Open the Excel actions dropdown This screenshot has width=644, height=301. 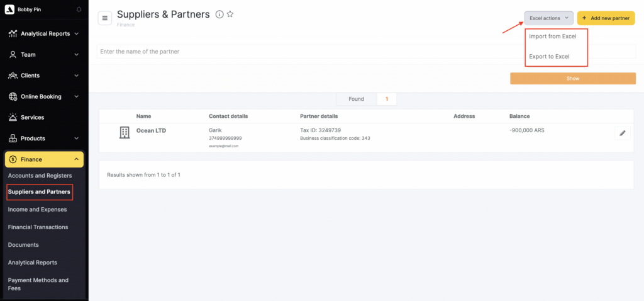(548, 18)
